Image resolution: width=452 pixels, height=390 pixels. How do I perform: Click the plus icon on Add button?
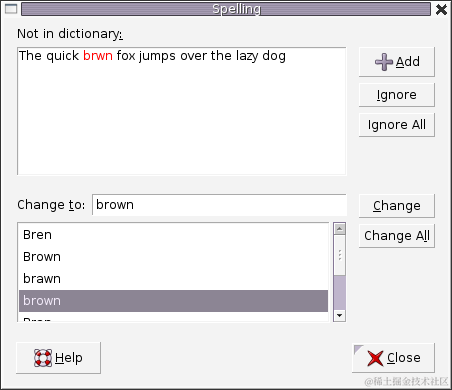coord(384,62)
